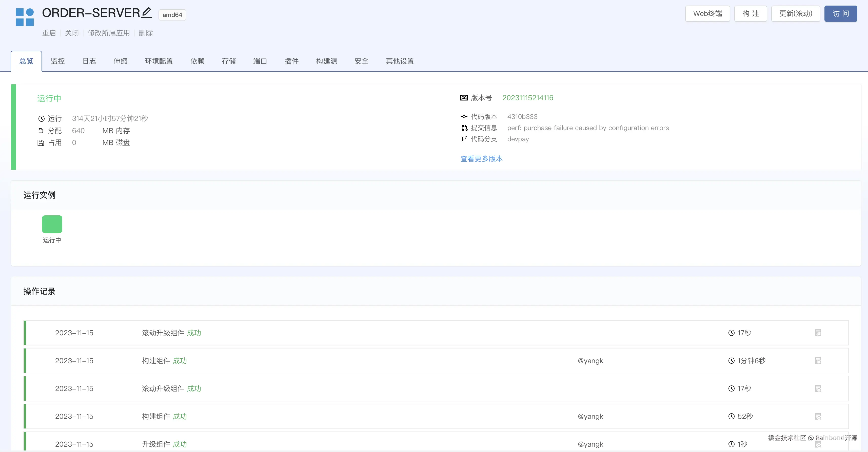Click the 重启 action link
Screen dimensions: 868x452
click(49, 33)
